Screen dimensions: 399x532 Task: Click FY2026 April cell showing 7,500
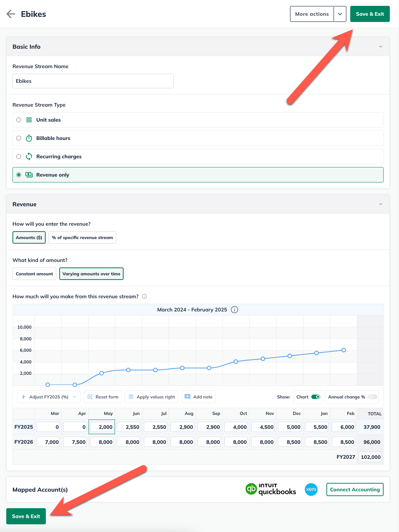(x=75, y=442)
